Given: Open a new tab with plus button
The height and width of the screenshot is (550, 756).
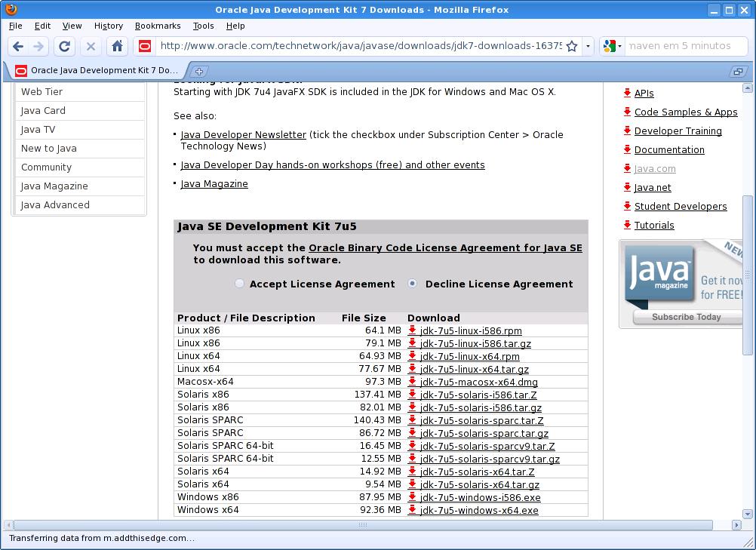Looking at the screenshot, I should point(199,72).
